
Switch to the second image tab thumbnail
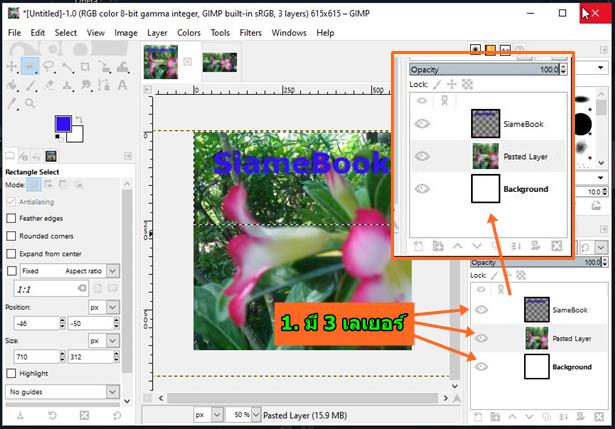tap(220, 62)
